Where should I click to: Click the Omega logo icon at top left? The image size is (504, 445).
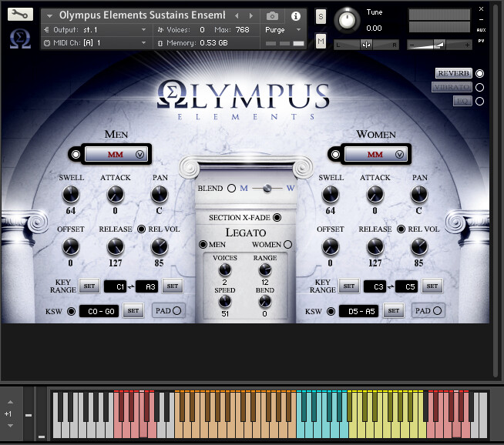click(x=20, y=38)
